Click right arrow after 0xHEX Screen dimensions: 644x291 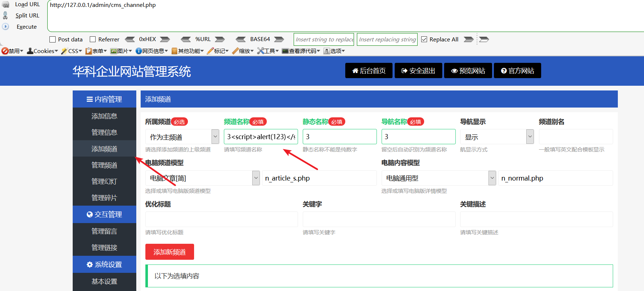pos(165,39)
